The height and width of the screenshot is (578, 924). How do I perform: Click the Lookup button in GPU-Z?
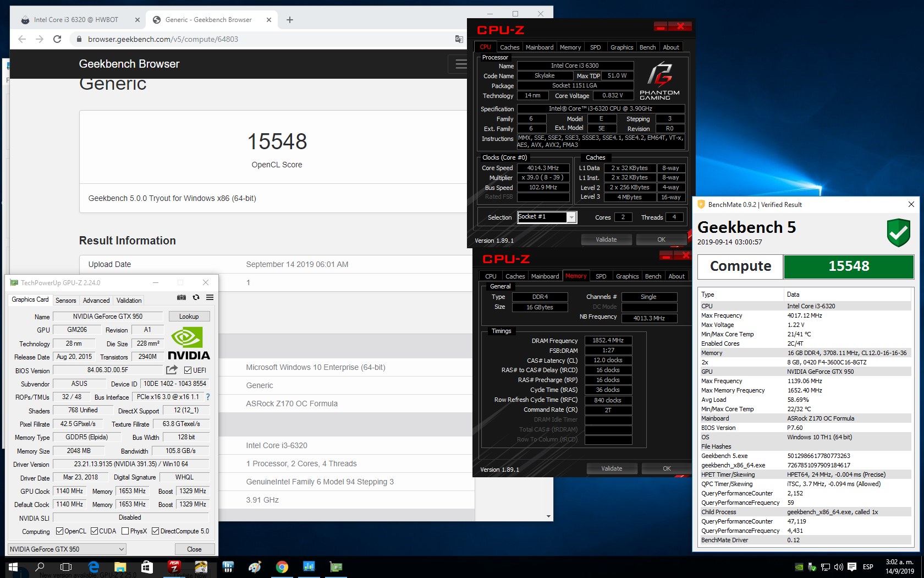189,317
